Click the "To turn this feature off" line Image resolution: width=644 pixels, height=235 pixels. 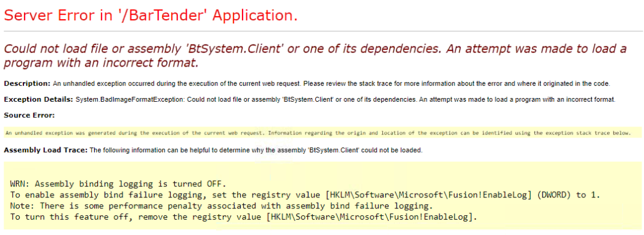tap(244, 217)
